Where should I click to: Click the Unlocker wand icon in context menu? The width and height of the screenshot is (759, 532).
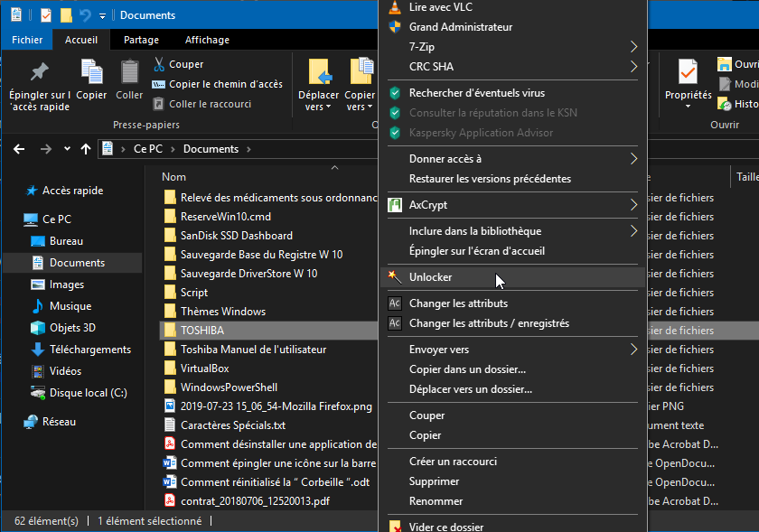(x=394, y=277)
